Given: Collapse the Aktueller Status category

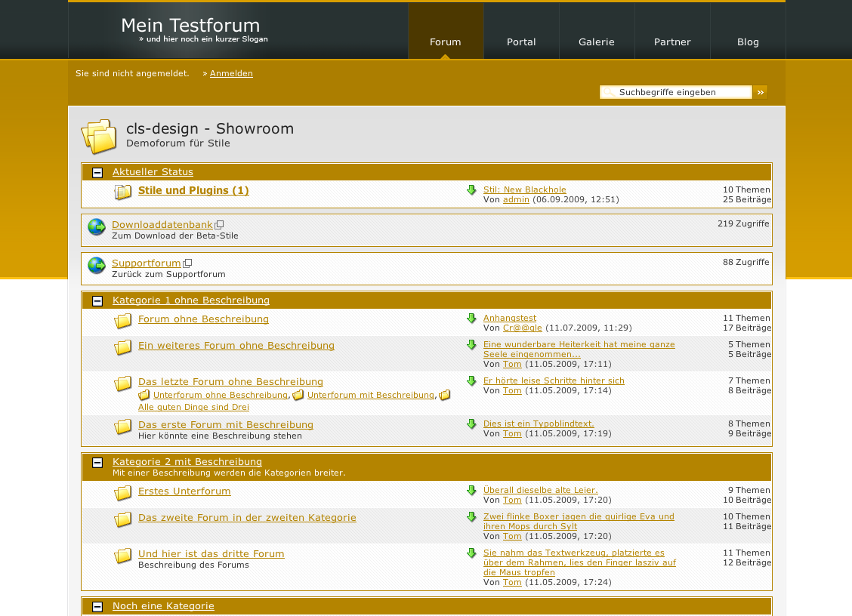Looking at the screenshot, I should (97, 173).
